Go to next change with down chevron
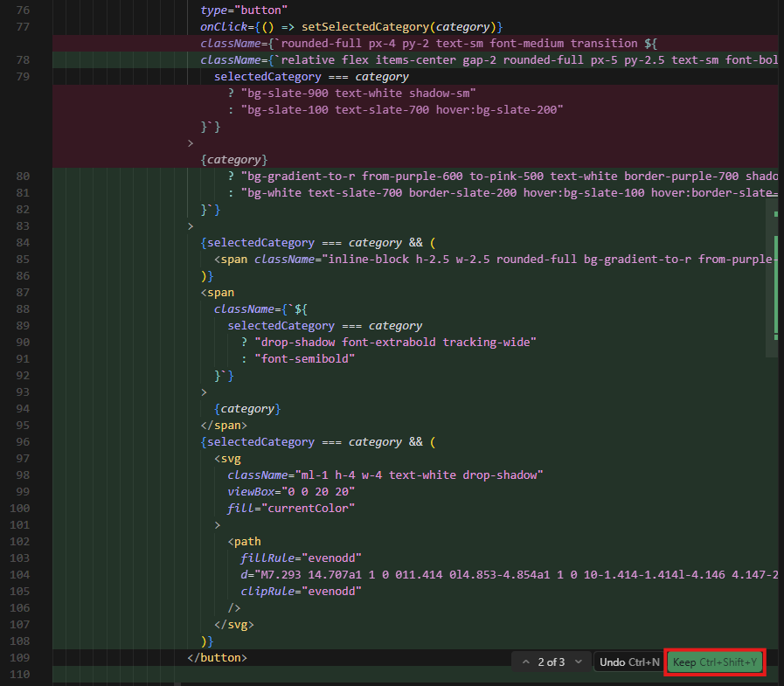Screen dimensions: 784x686 pyautogui.click(x=579, y=662)
